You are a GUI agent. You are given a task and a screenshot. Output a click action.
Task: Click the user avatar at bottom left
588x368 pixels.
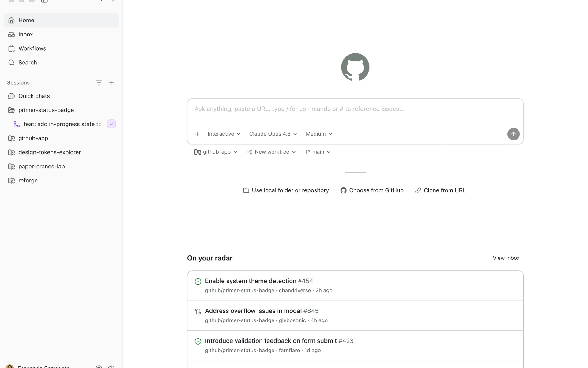[x=10, y=366]
